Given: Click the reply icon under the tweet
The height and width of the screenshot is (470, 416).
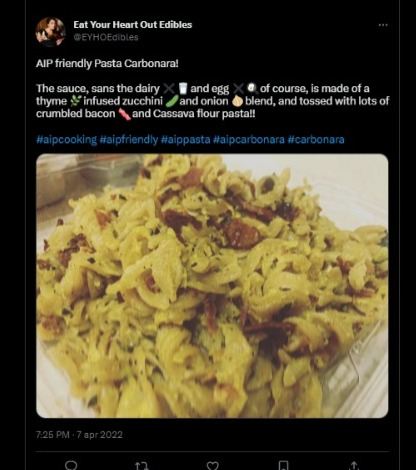Looking at the screenshot, I should point(71,465).
